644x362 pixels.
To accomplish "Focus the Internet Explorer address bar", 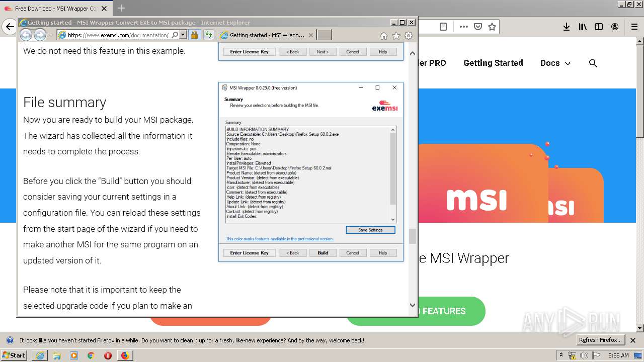I will coord(118,35).
